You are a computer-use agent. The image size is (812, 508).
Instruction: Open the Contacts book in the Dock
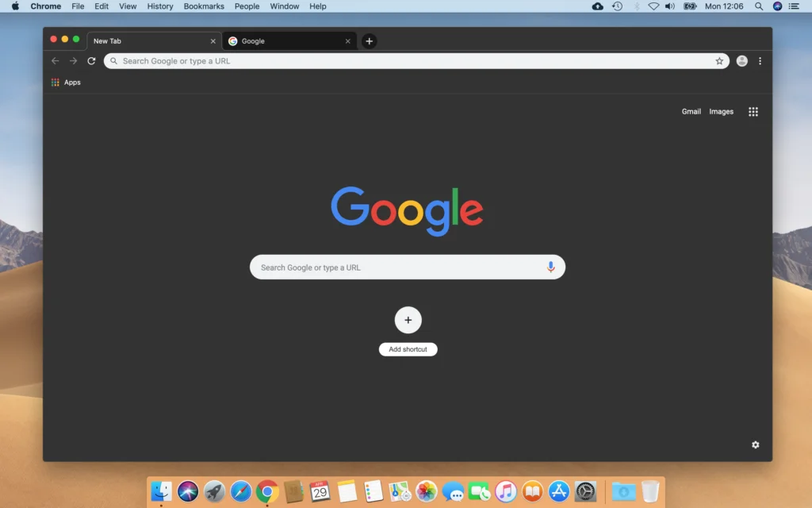point(293,491)
